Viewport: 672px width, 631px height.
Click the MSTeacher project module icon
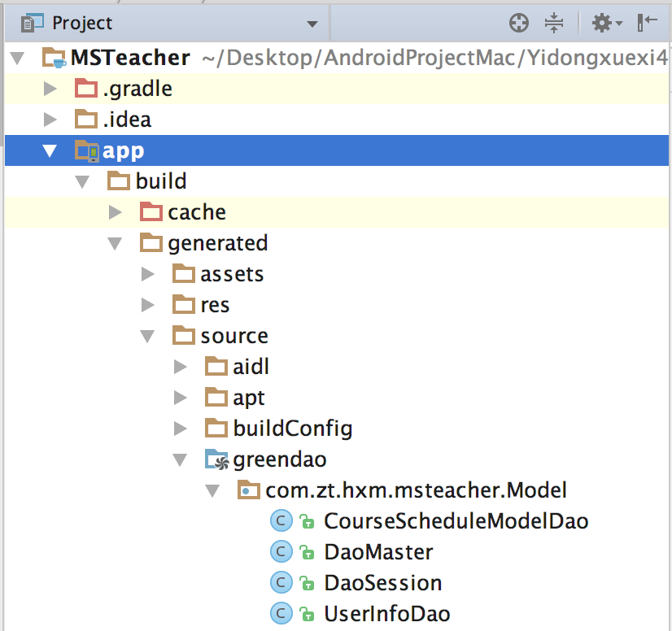(54, 58)
